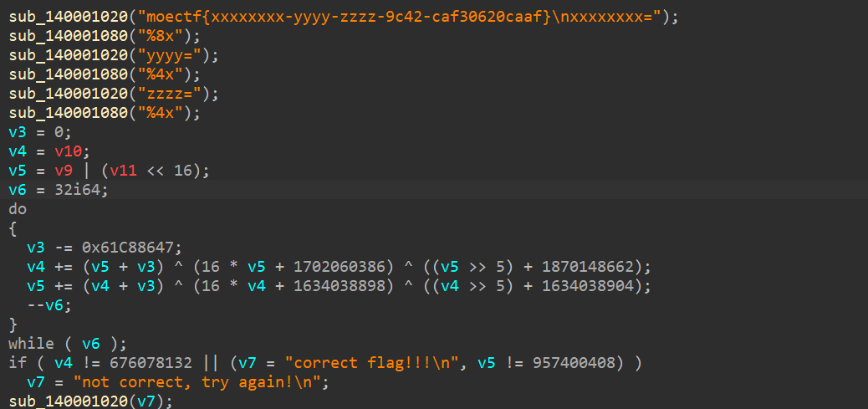This screenshot has width=868, height=409.
Task: Click the constant 1634038904
Action: [588, 286]
